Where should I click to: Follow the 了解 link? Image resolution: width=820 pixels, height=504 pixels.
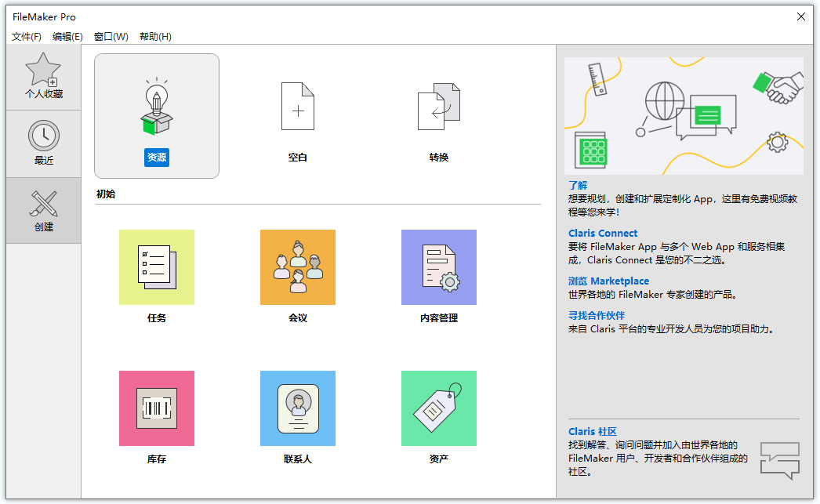point(578,185)
